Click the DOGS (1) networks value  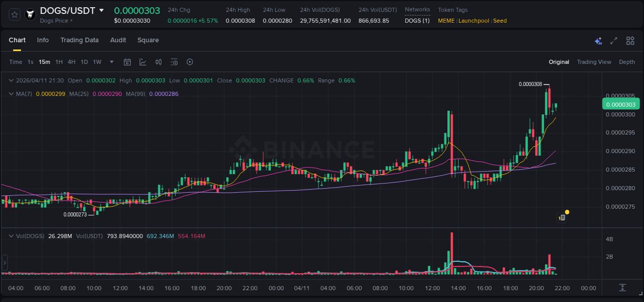[417, 21]
